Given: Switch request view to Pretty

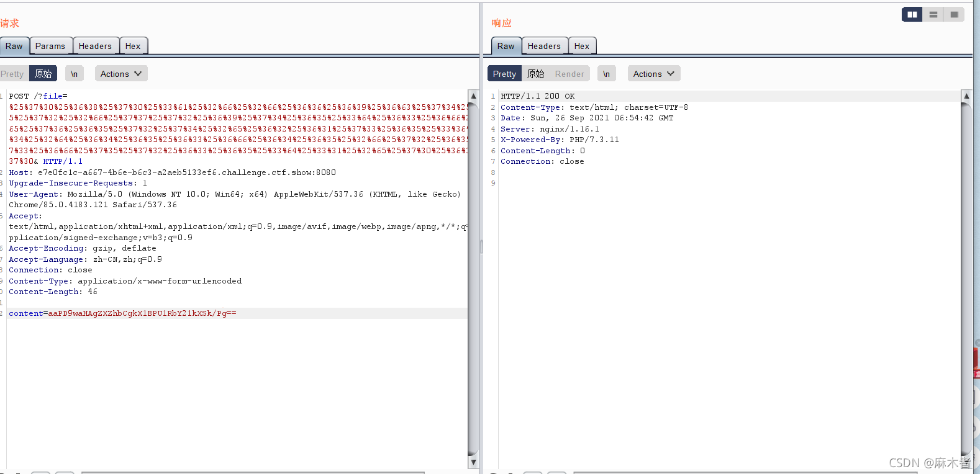Looking at the screenshot, I should point(12,74).
